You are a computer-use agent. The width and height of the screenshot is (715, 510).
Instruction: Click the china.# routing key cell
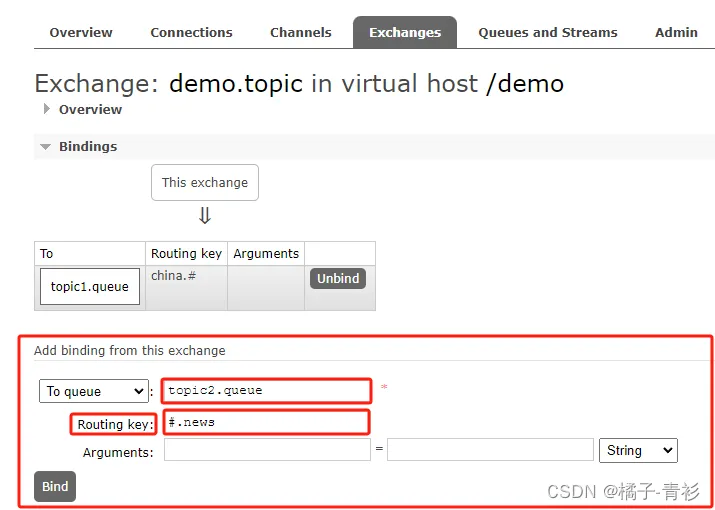coord(187,288)
